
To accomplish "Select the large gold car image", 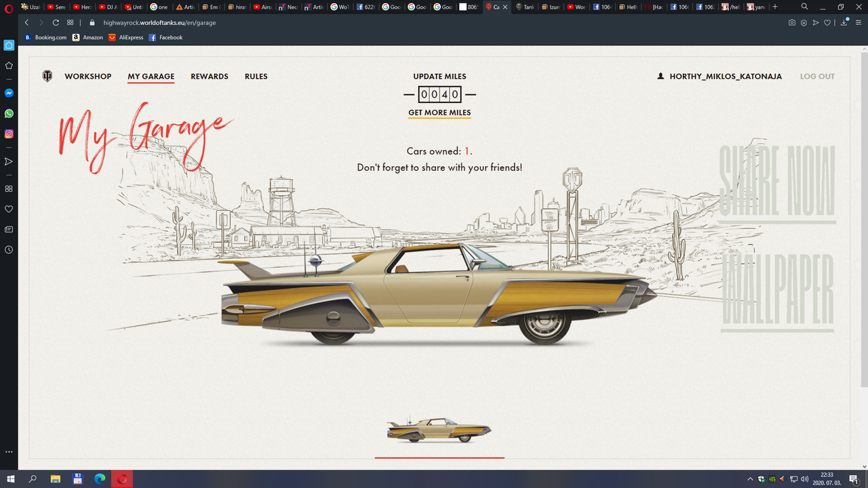I will 439,295.
